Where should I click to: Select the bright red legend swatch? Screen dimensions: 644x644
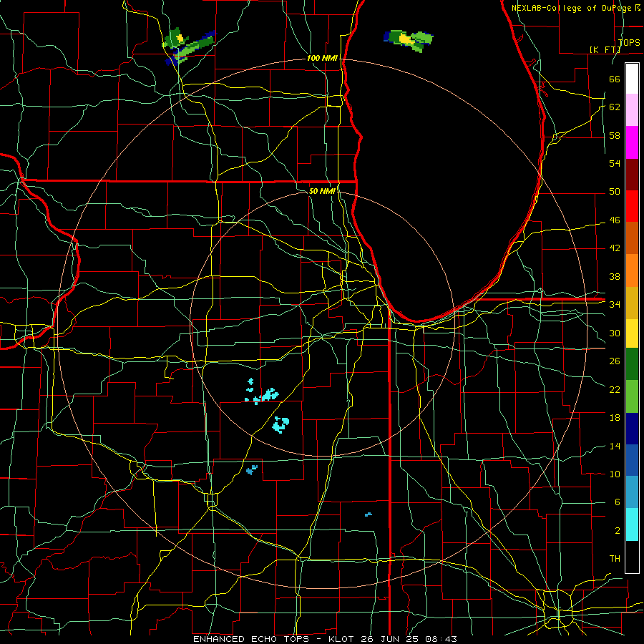click(x=632, y=206)
